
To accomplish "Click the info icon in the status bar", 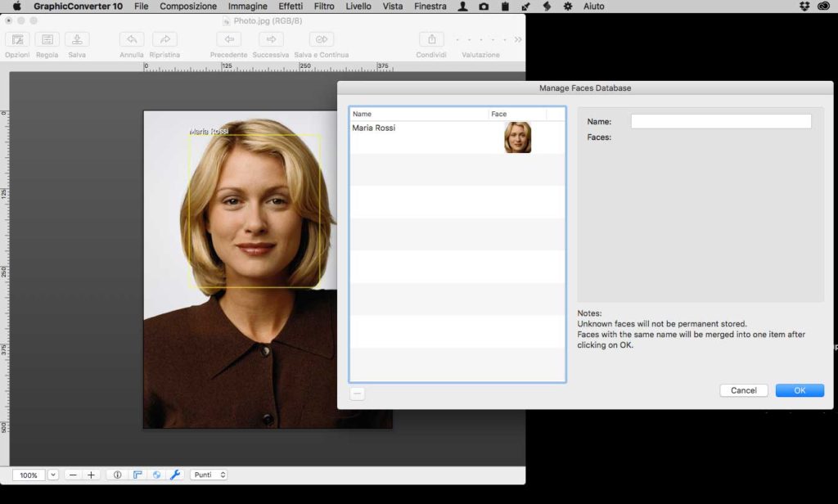I will 118,475.
